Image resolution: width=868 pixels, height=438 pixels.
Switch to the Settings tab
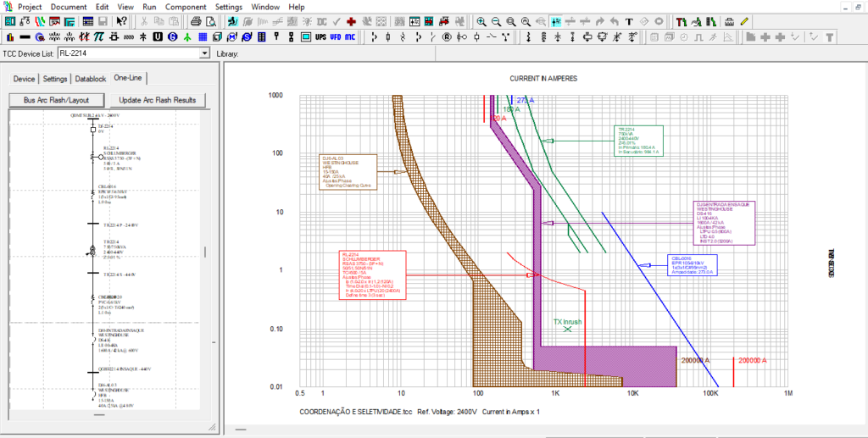point(55,79)
